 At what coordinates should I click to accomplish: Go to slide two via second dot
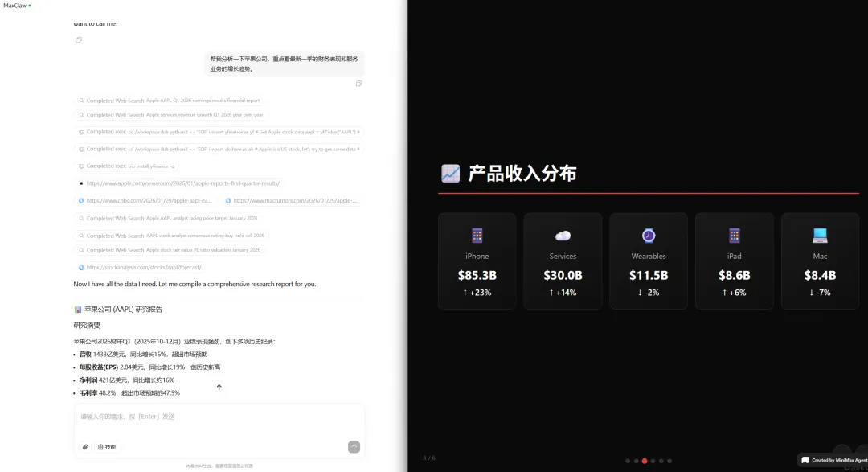(636, 461)
